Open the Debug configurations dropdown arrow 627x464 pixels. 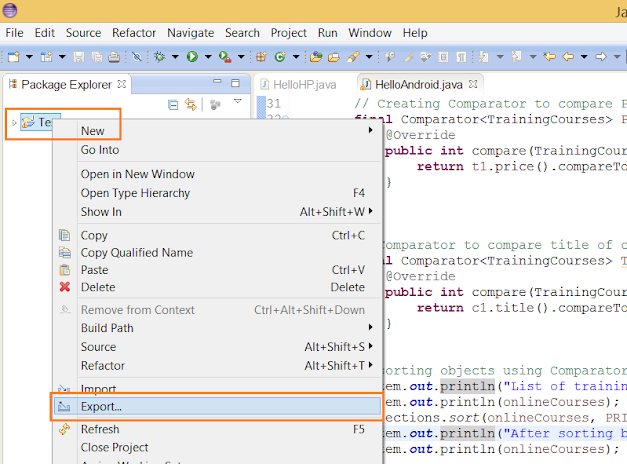(x=175, y=57)
